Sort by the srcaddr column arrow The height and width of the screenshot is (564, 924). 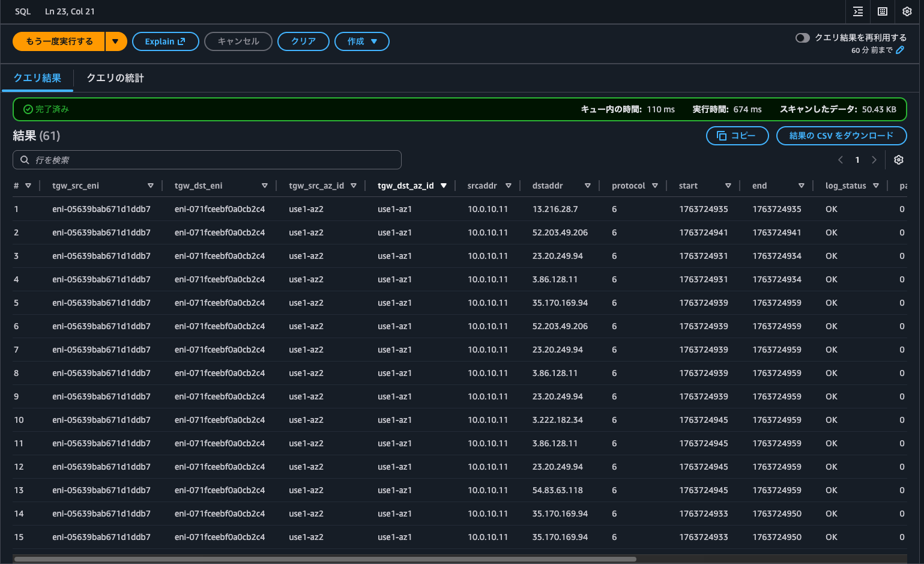coord(509,186)
